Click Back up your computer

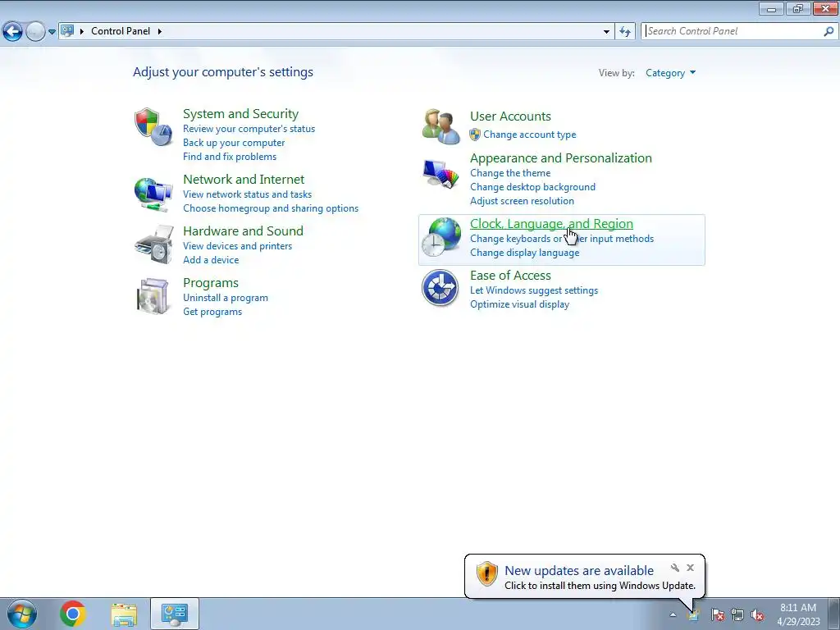coord(234,143)
